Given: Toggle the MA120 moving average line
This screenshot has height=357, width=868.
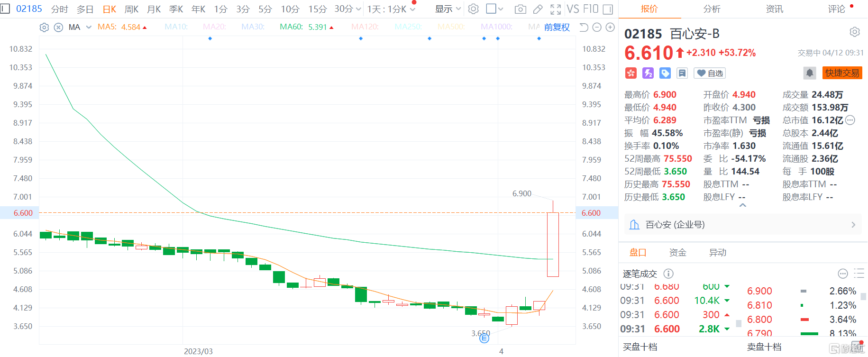Looking at the screenshot, I should point(365,27).
